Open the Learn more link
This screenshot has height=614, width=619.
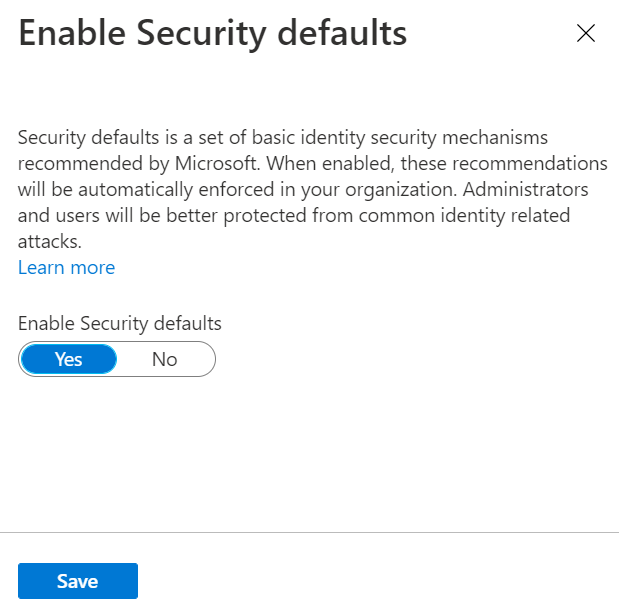coord(66,267)
